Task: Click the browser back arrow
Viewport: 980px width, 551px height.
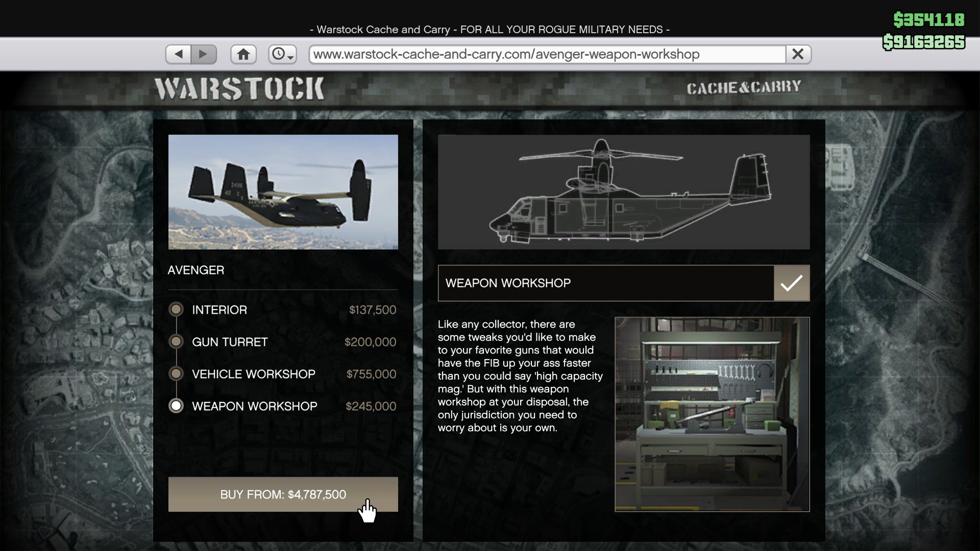Action: (x=178, y=54)
